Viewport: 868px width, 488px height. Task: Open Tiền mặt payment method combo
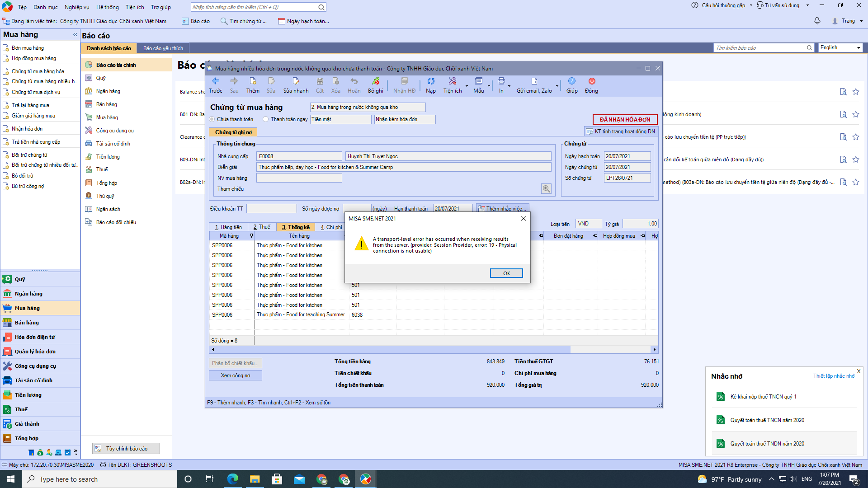click(341, 119)
